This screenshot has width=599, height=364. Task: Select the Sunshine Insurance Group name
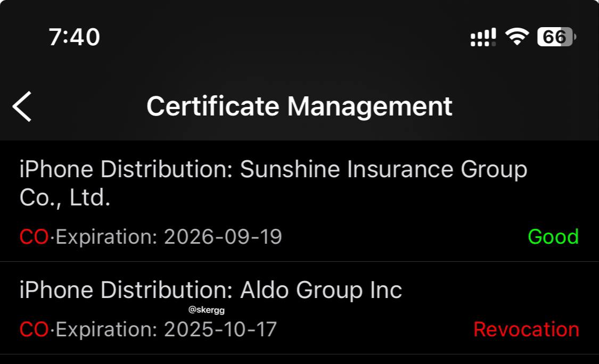tap(383, 170)
